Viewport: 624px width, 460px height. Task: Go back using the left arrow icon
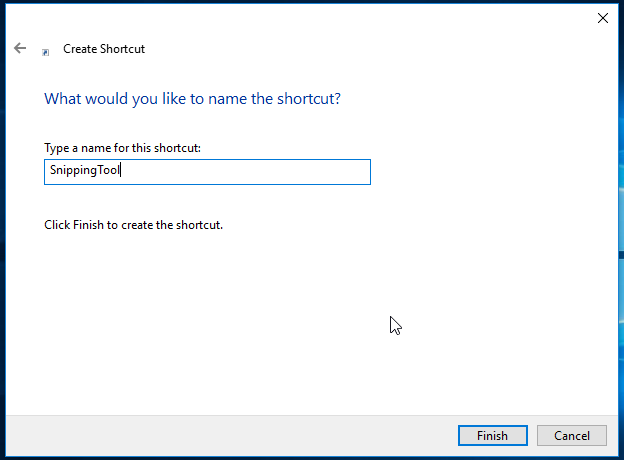point(20,49)
